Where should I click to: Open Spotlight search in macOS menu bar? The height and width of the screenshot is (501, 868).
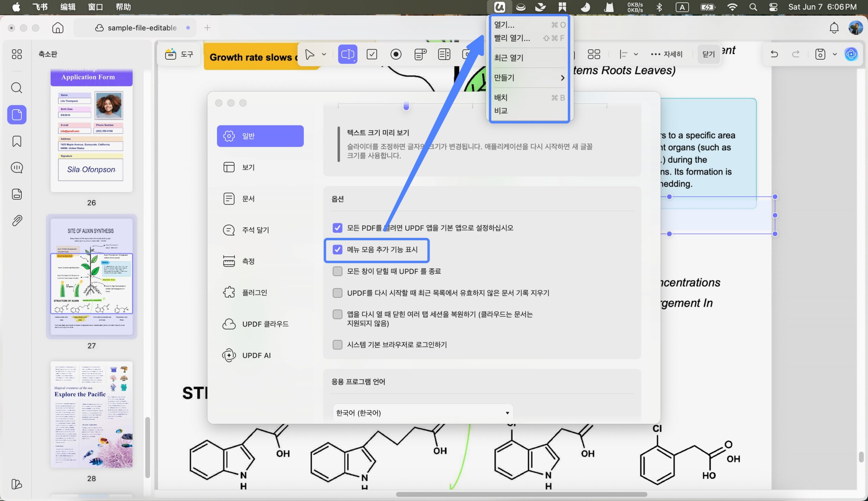pyautogui.click(x=753, y=7)
